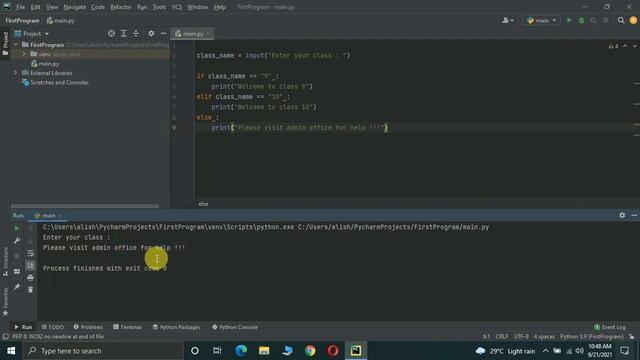640x360 pixels.
Task: Toggle scroll to end in Run console
Action: tap(31, 265)
